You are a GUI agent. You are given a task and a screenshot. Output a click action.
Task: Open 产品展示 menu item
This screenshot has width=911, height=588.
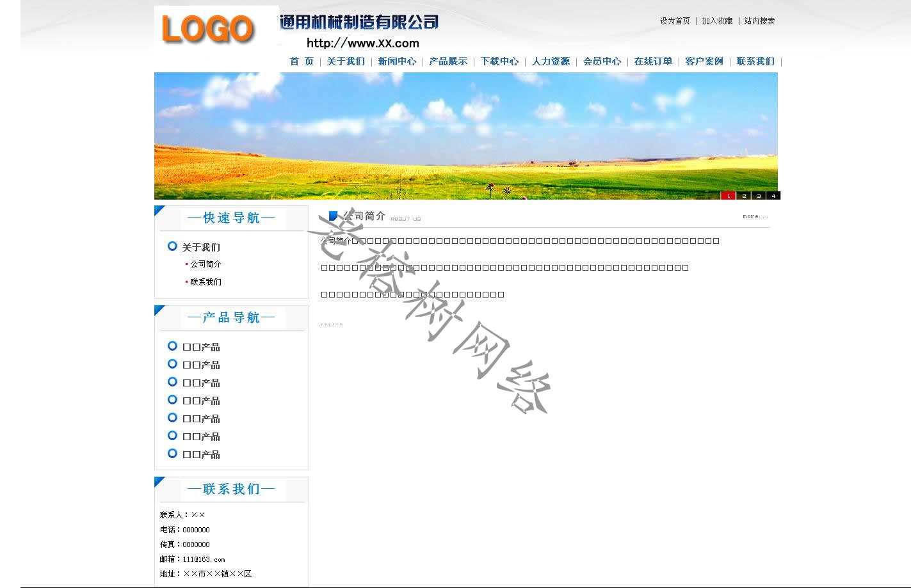coord(448,61)
